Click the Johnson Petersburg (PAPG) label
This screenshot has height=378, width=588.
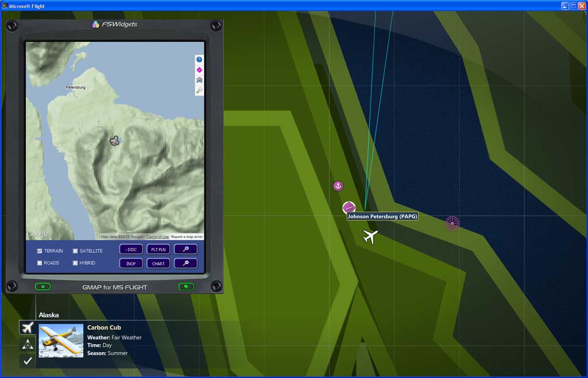tap(382, 217)
